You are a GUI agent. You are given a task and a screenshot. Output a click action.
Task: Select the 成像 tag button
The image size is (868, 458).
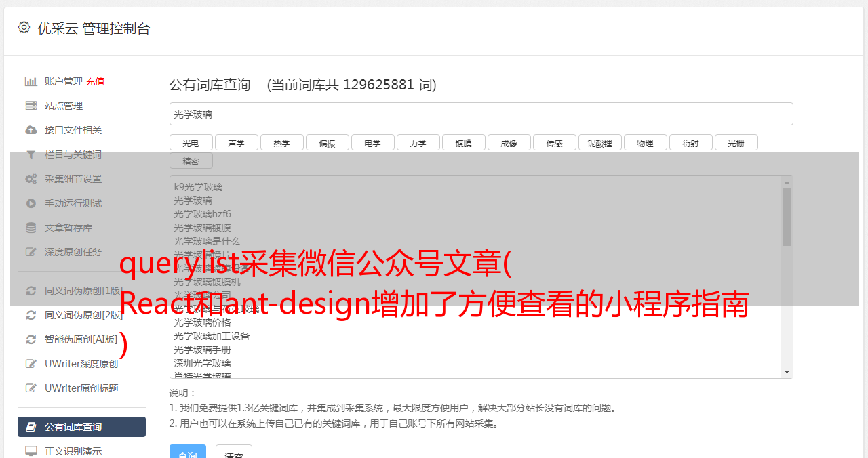(x=509, y=142)
